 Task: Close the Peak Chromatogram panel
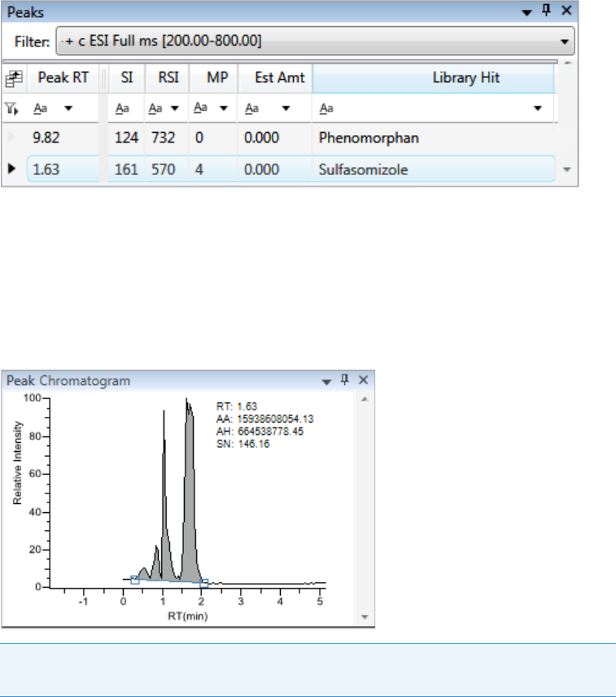363,380
